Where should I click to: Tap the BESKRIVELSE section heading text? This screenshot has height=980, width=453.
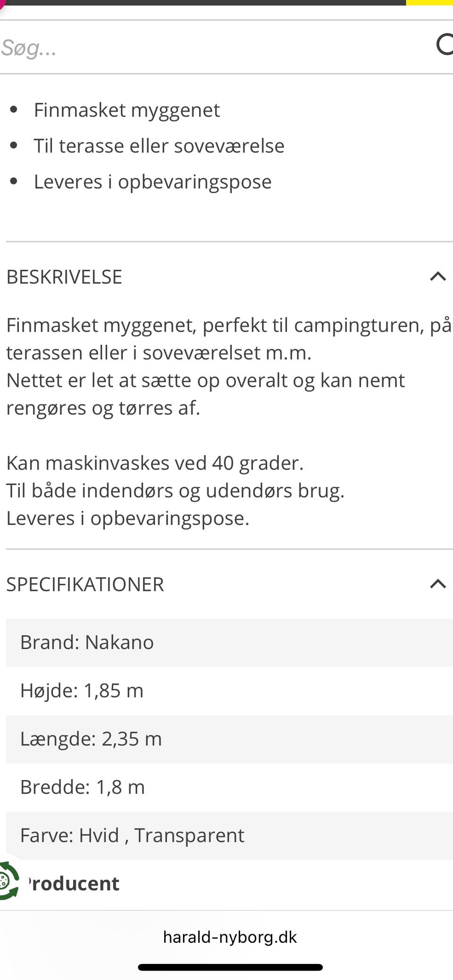click(64, 277)
